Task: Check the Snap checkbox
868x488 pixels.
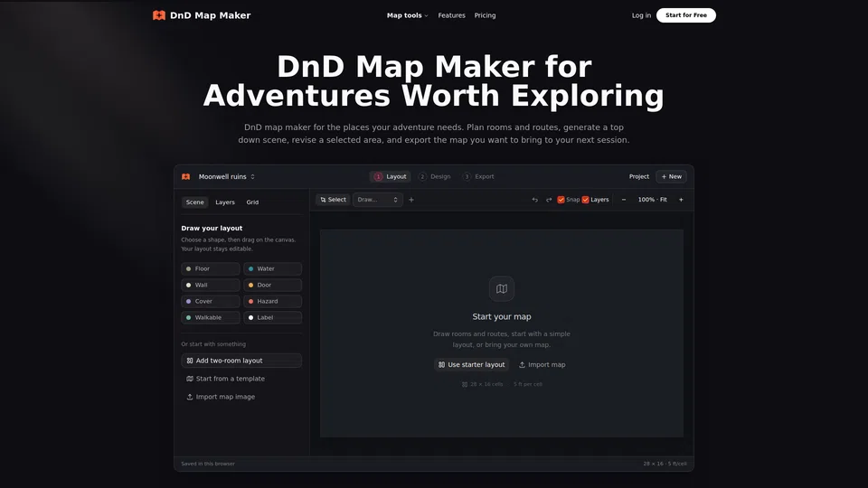Action: [x=561, y=200]
